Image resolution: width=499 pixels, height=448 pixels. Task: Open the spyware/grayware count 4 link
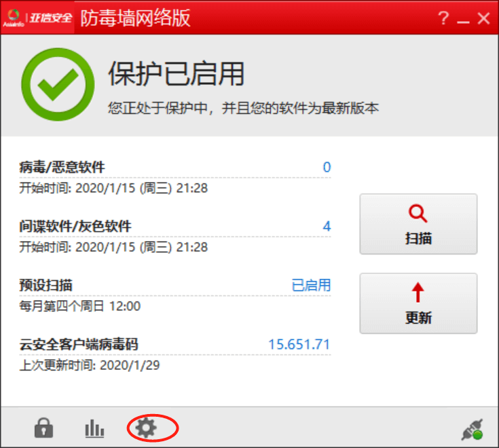click(327, 226)
